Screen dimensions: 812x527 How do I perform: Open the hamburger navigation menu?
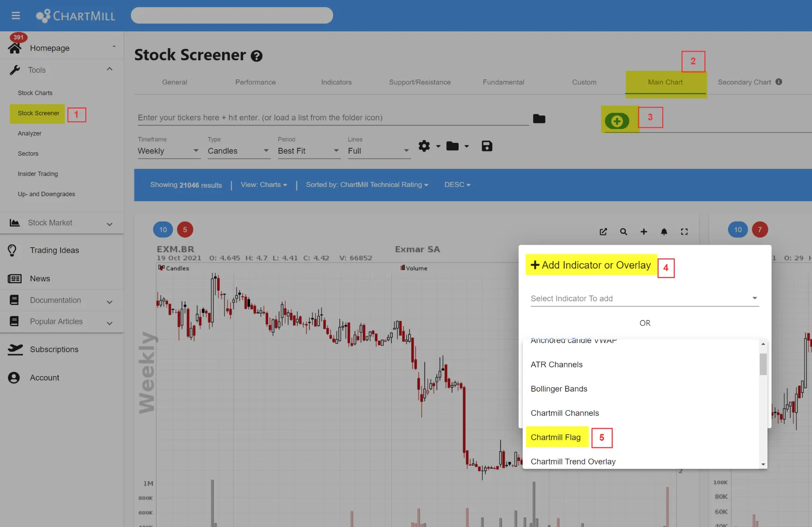point(16,16)
